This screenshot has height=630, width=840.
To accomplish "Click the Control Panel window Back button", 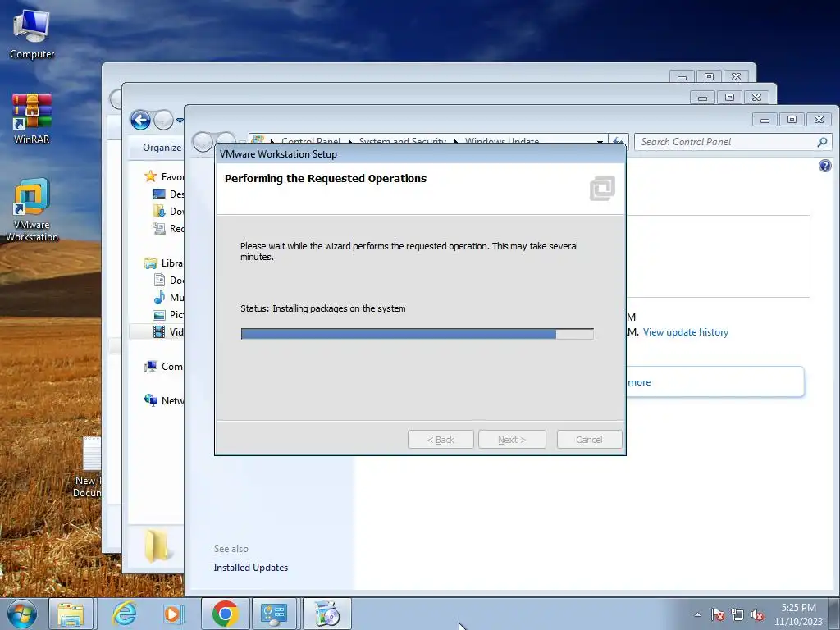I will point(203,141).
